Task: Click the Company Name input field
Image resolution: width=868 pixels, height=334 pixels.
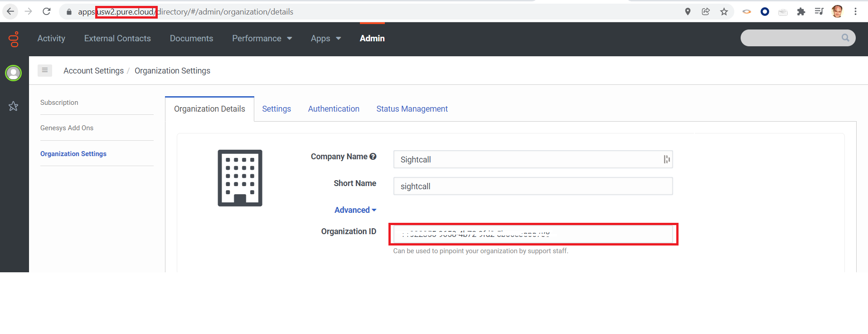Action: [533, 159]
